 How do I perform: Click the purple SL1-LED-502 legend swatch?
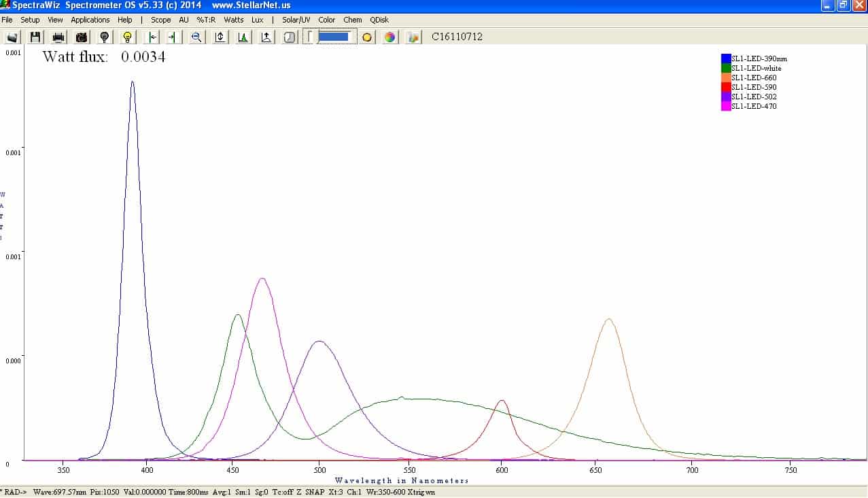[726, 97]
